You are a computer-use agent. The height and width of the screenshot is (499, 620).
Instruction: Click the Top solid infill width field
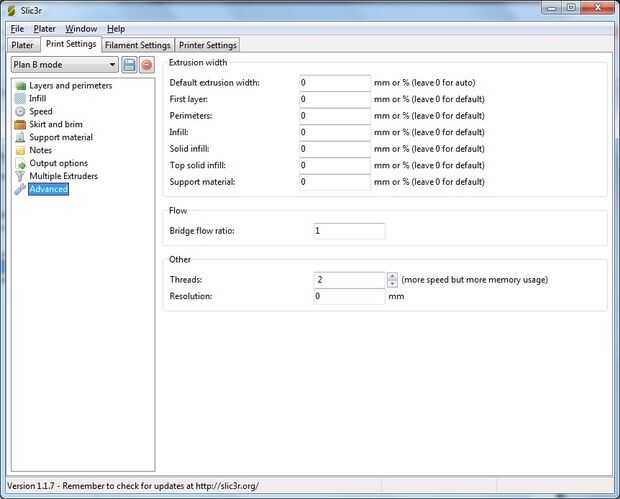335,166
